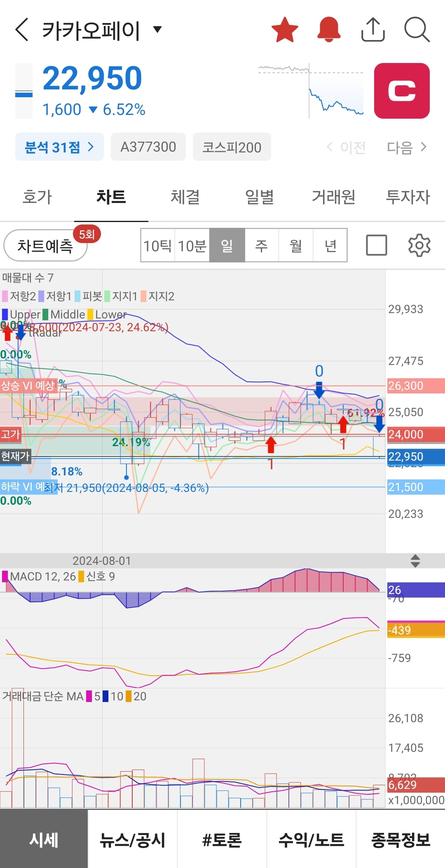
Task: Tap the 피봇 light blue legend swatch
Action: 77,296
